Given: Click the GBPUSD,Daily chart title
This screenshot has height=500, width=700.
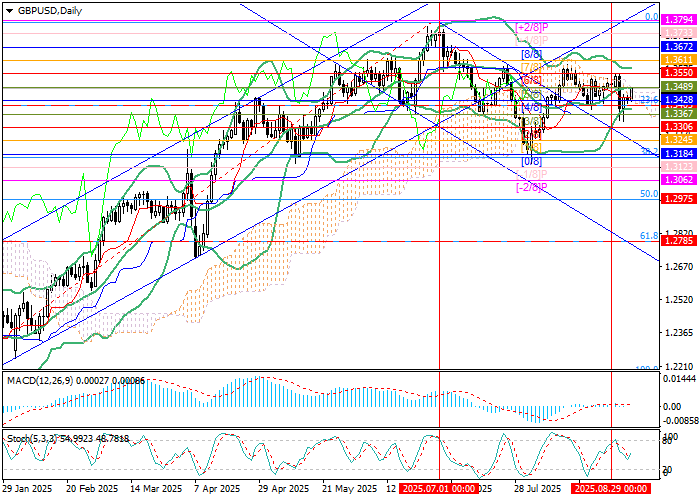Looking at the screenshot, I should coord(50,11).
